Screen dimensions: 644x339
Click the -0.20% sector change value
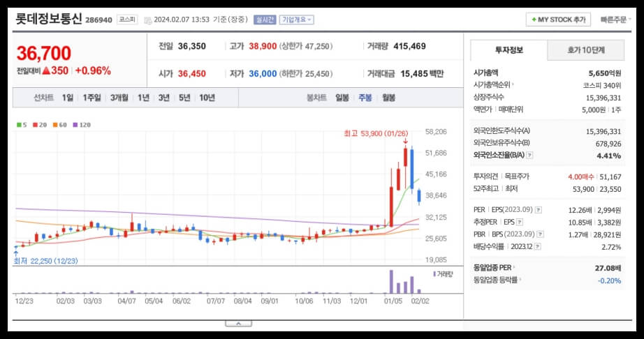coord(610,281)
